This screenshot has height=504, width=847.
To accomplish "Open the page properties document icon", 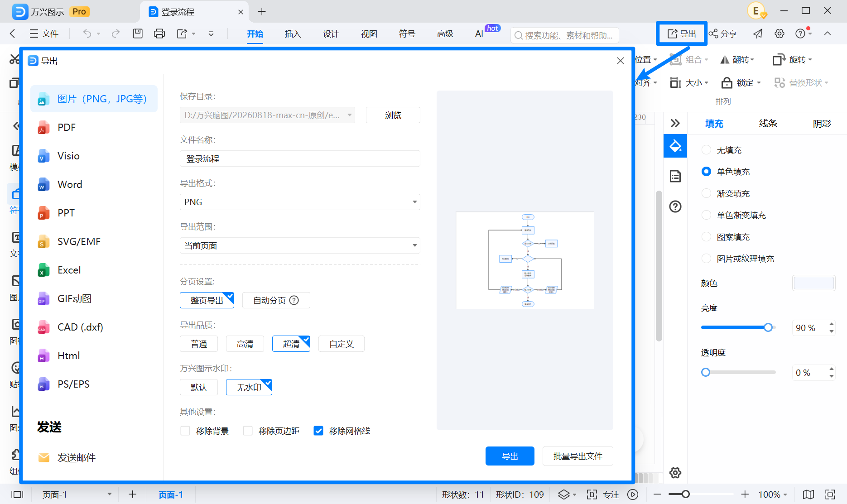I will (675, 176).
